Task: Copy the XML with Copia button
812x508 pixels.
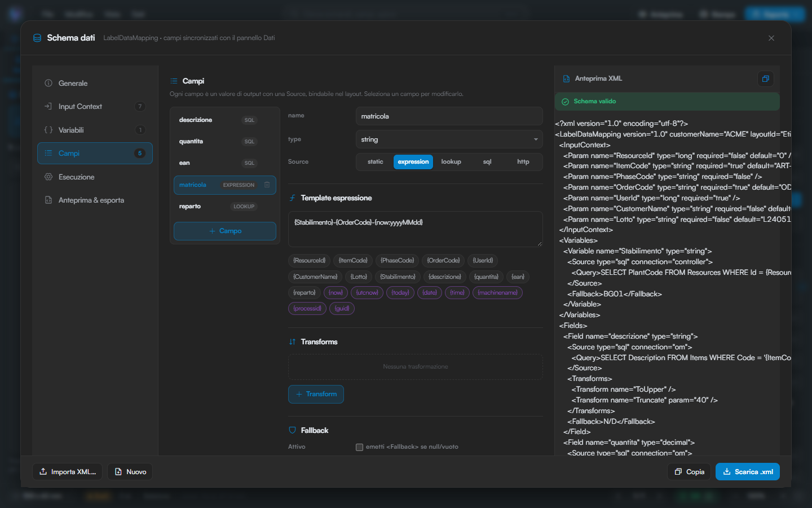Action: [689, 472]
